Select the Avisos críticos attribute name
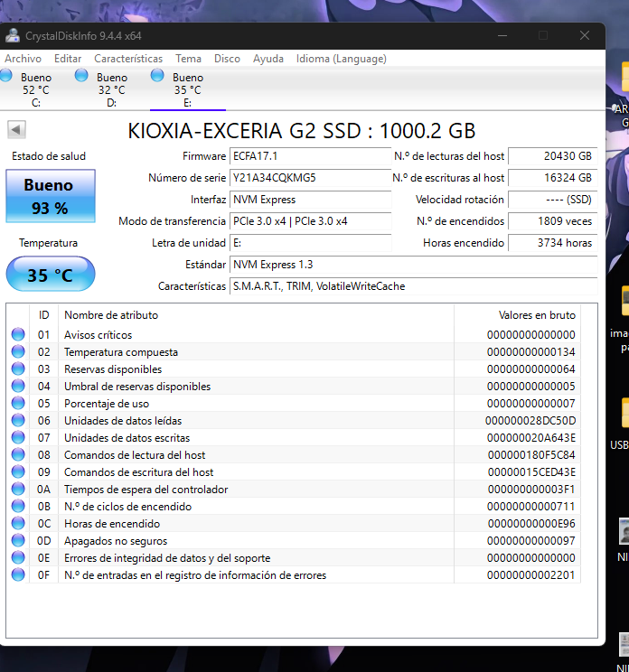 [99, 335]
